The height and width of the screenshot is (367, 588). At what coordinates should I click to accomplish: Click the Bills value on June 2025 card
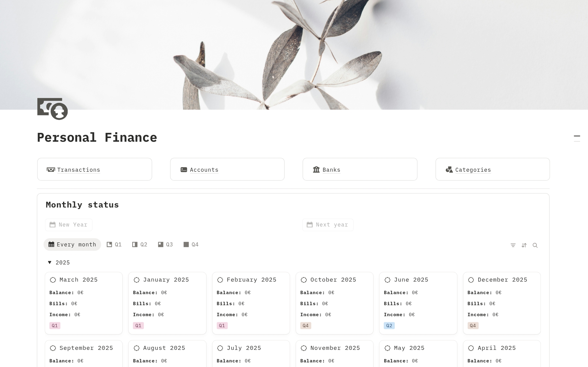pyautogui.click(x=409, y=304)
